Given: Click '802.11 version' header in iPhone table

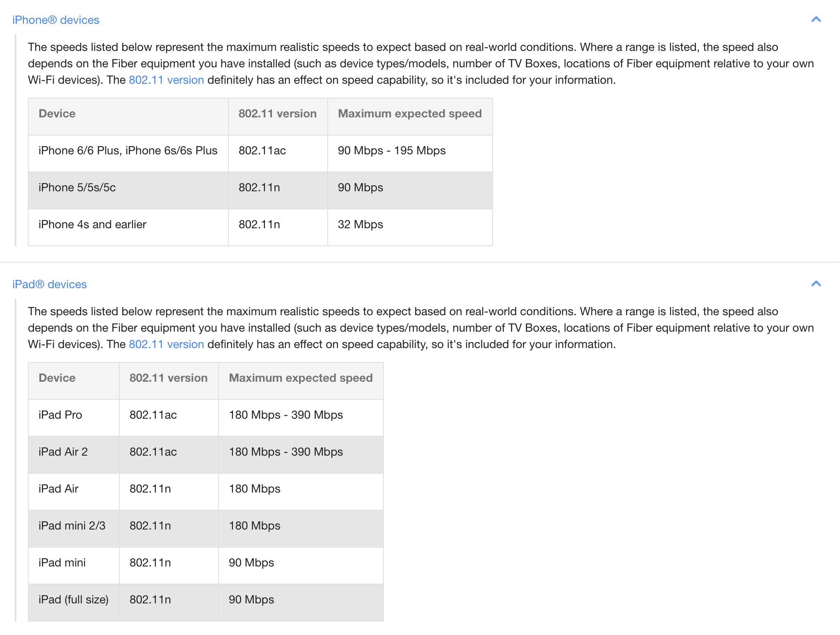Looking at the screenshot, I should 278,114.
